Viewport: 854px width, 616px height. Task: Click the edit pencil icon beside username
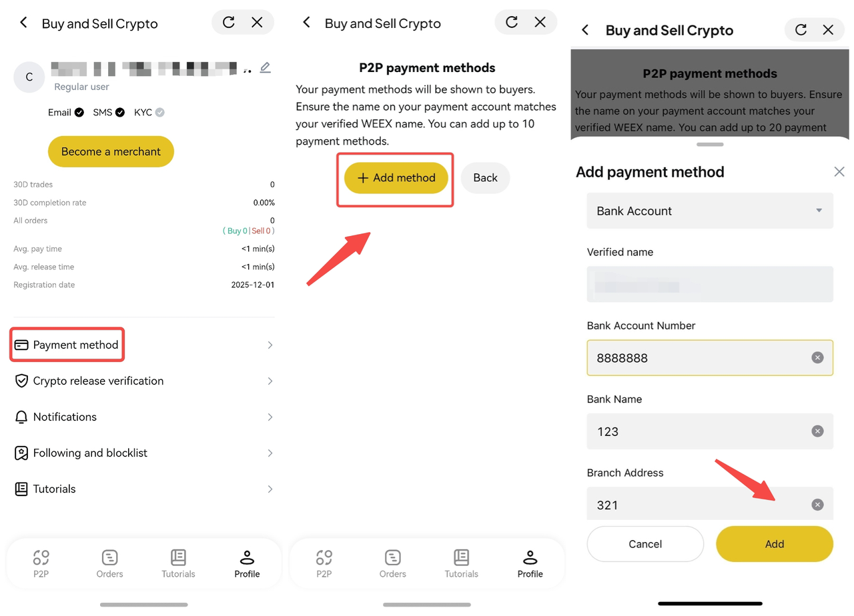(x=266, y=67)
